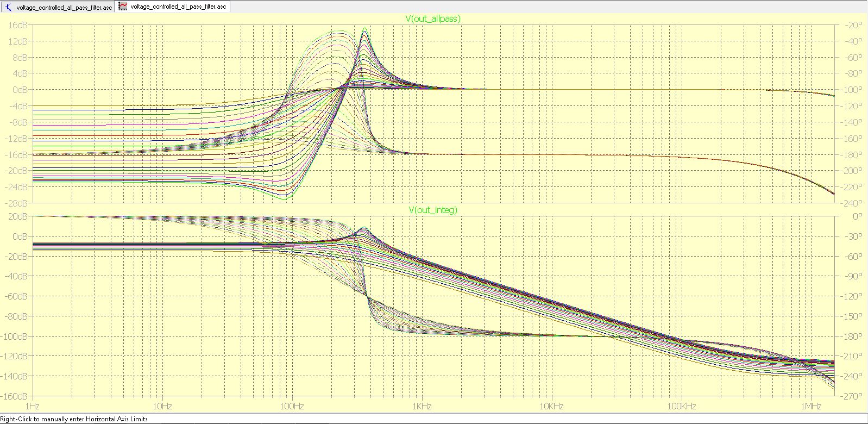The image size is (868, 424).
Task: Click the 1Hz frequency axis label
Action: pos(33,407)
